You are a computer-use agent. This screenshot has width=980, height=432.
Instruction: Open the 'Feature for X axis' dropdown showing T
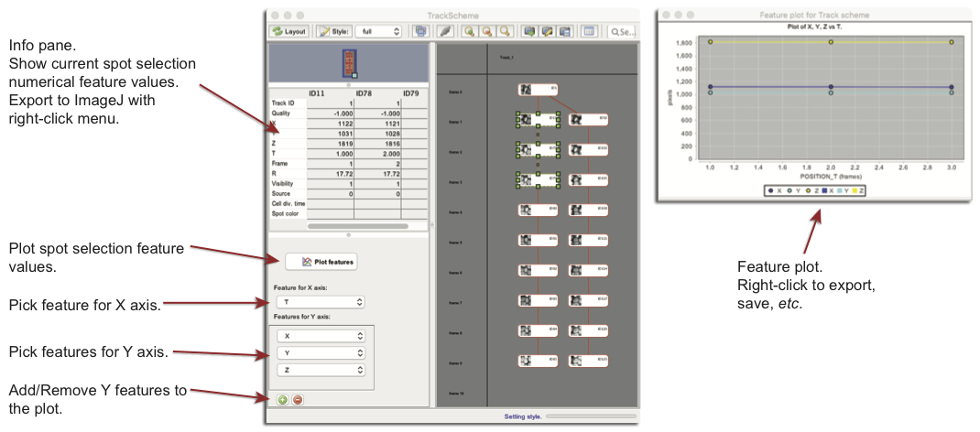[320, 302]
